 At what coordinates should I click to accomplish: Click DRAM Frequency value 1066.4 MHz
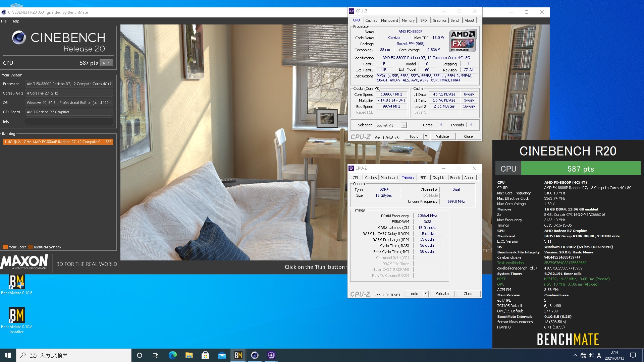pyautogui.click(x=427, y=216)
